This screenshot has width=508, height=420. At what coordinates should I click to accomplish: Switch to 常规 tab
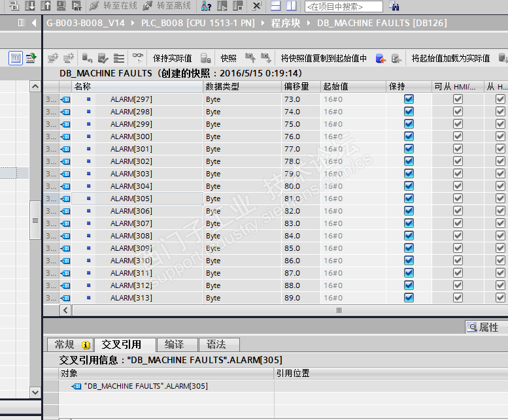tap(71, 345)
